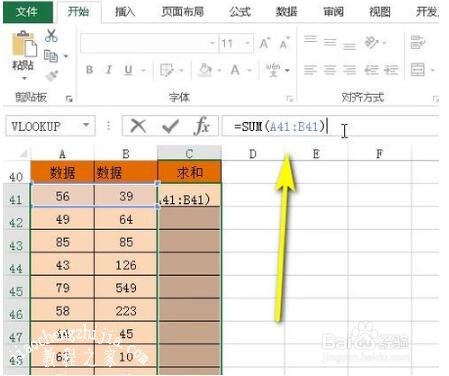Screen dimensions: 449x376
Task: Click cell with value 223
Action: click(x=126, y=310)
